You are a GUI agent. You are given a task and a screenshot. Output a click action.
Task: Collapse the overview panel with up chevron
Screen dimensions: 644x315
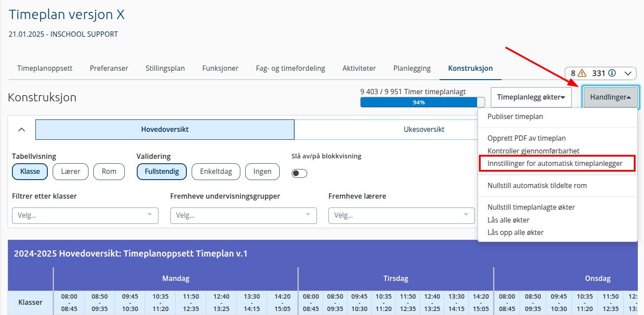[x=21, y=130]
